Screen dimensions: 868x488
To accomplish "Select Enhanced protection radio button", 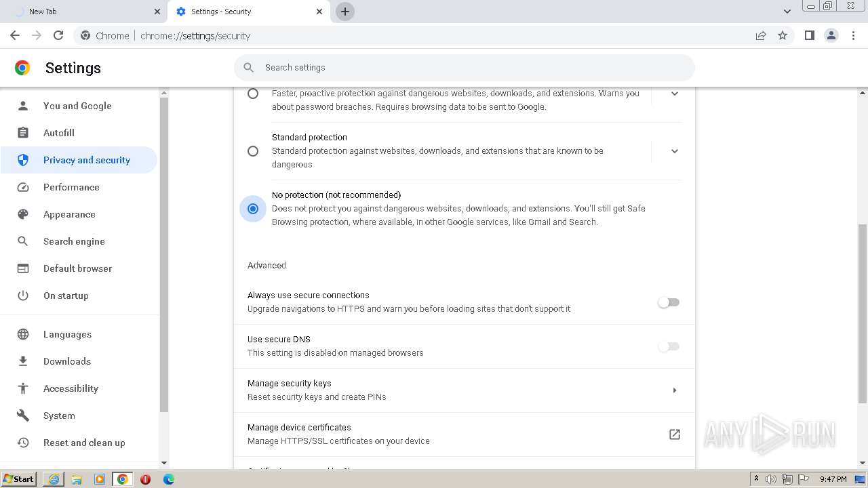I will (253, 94).
